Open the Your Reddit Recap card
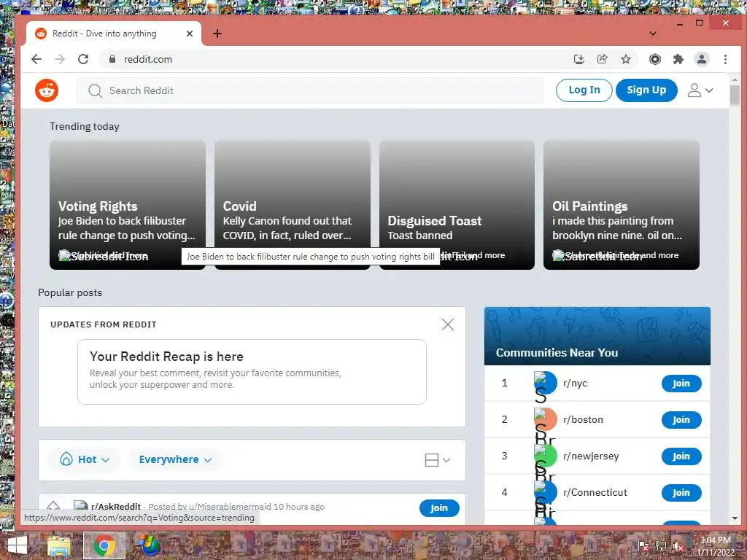Screen dimensions: 747x560 click(252, 372)
